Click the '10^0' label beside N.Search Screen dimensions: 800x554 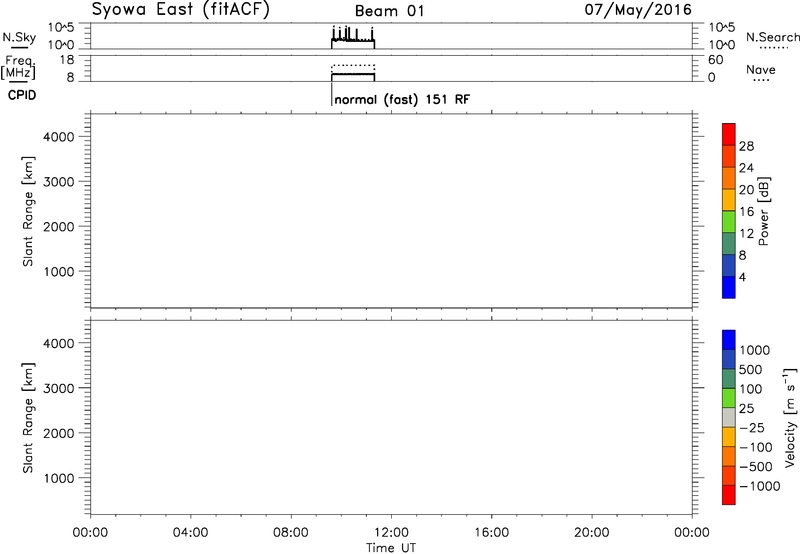coord(721,45)
